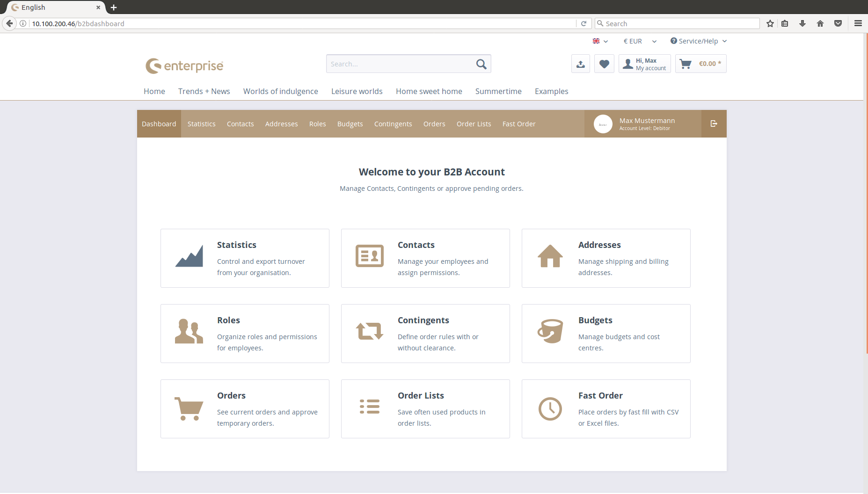Open the shopping cart showing €0.00
Viewport: 868px width, 494px height.
(x=700, y=64)
